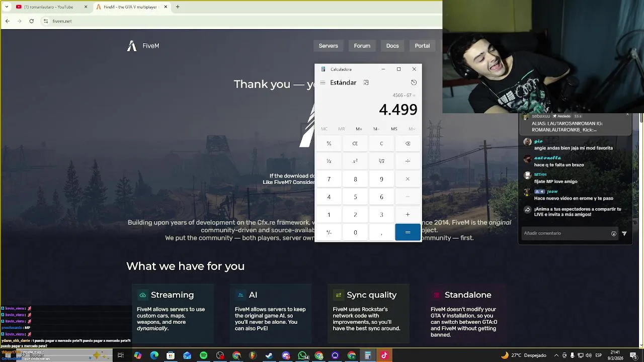Click the Streaming feature card

(x=173, y=313)
